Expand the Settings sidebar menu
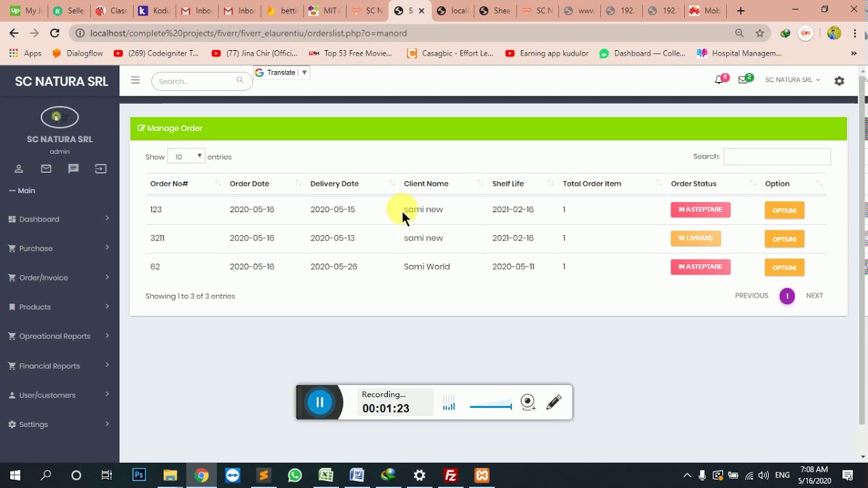 [60, 424]
